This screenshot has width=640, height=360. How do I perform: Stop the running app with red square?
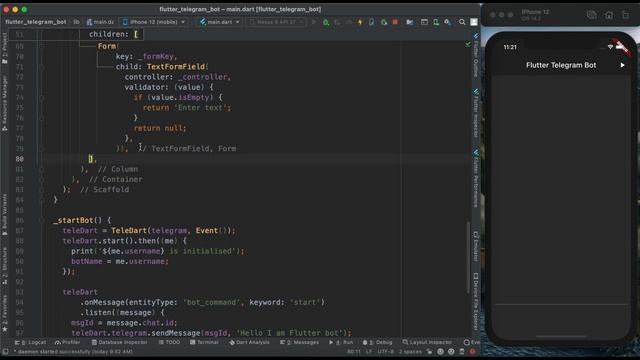(x=395, y=22)
